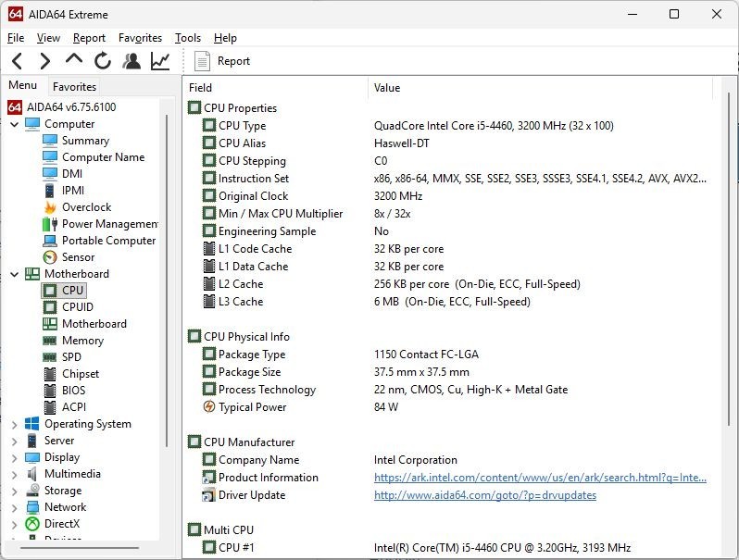739x560 pixels.
Task: Collapse the Motherboard tree node
Action: point(15,274)
